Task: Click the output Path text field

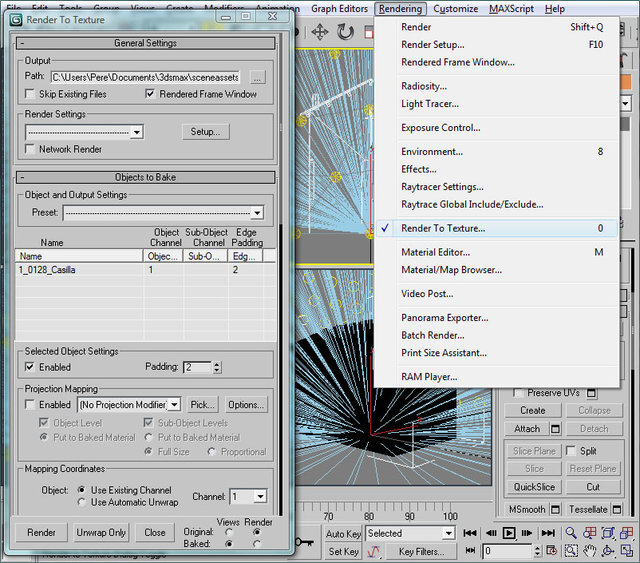Action: point(147,76)
